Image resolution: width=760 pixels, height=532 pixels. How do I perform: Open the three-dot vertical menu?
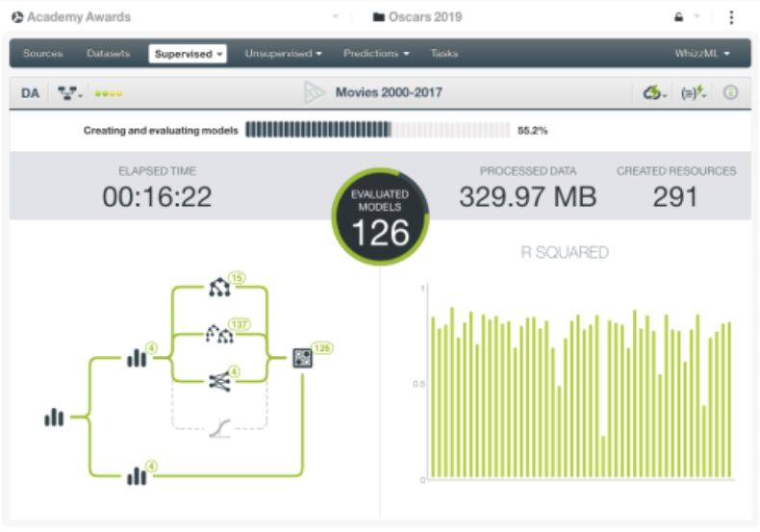point(731,17)
